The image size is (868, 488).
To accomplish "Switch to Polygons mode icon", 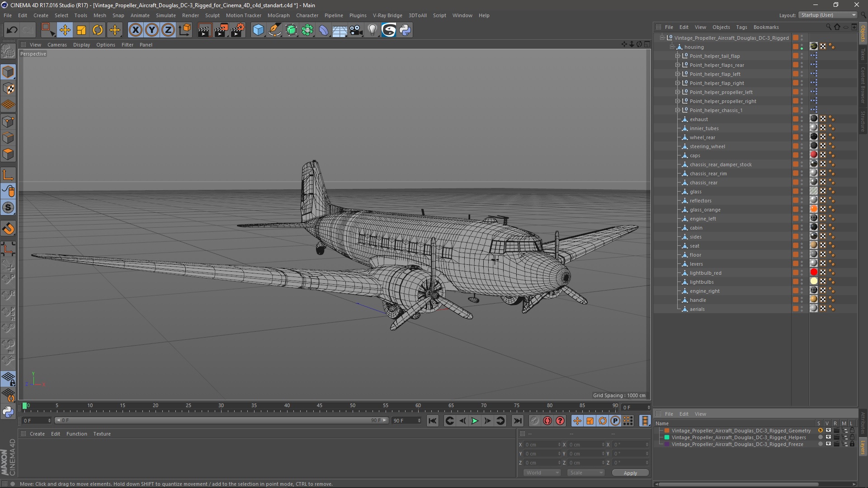I will point(8,155).
